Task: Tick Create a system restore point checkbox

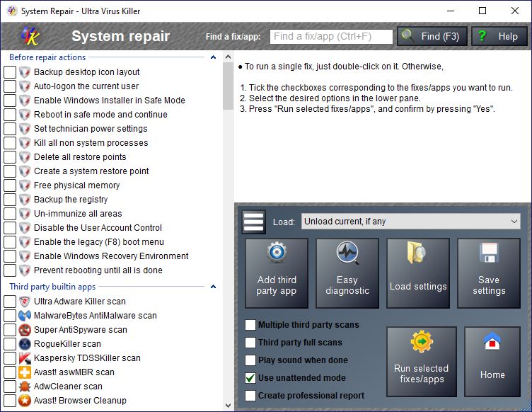Action: click(10, 171)
